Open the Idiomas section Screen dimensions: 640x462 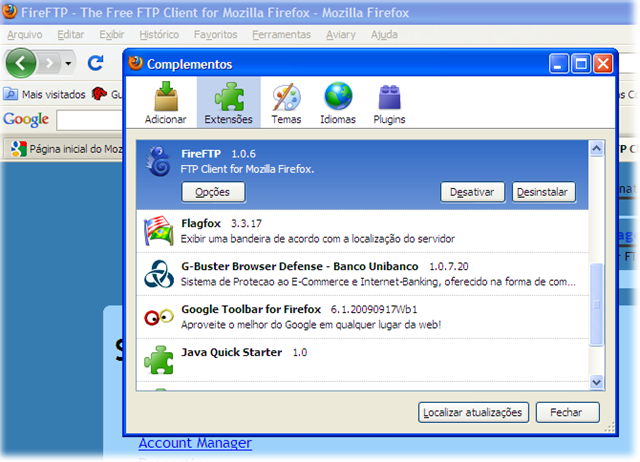338,103
